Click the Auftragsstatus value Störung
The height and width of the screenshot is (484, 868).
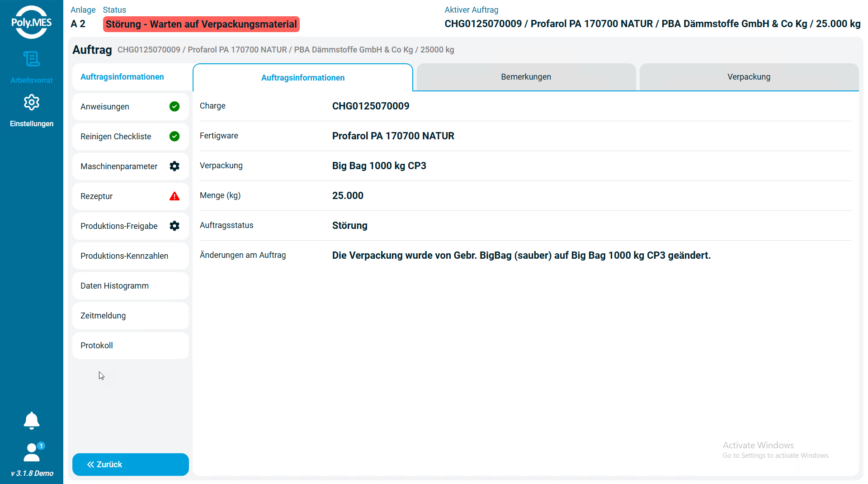pyautogui.click(x=350, y=226)
